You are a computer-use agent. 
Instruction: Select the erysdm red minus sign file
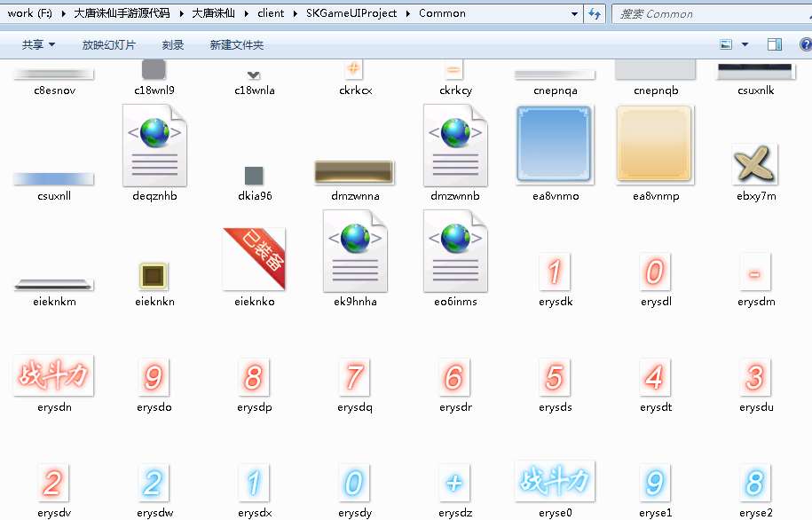754,273
